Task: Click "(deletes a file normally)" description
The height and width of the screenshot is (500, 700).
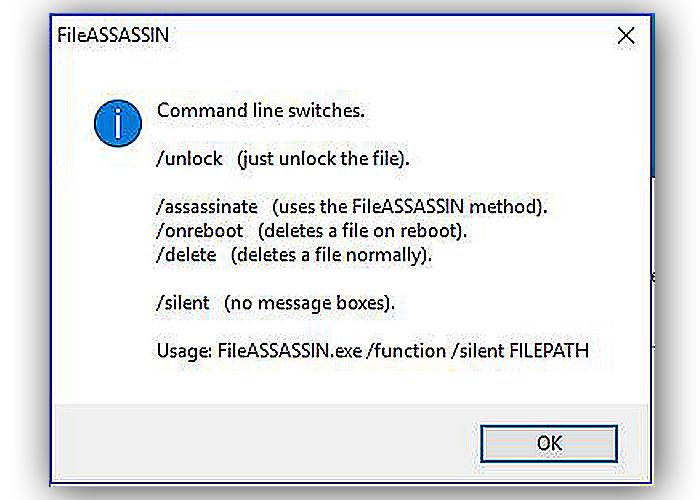Action: click(x=332, y=255)
